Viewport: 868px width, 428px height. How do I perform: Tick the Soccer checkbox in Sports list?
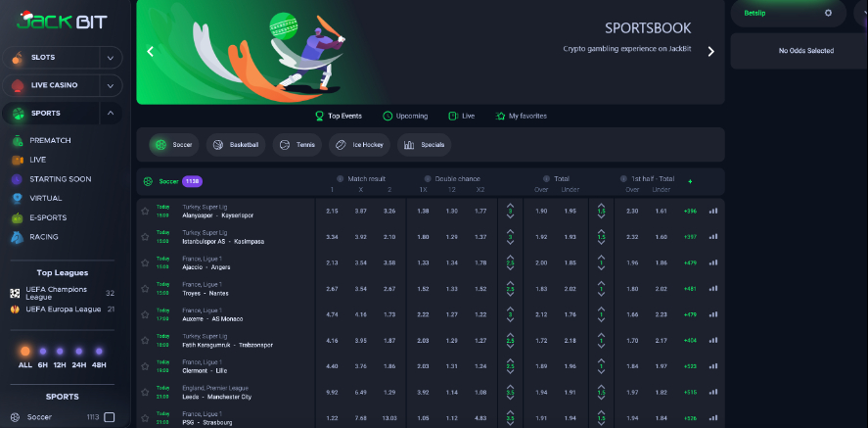110,417
